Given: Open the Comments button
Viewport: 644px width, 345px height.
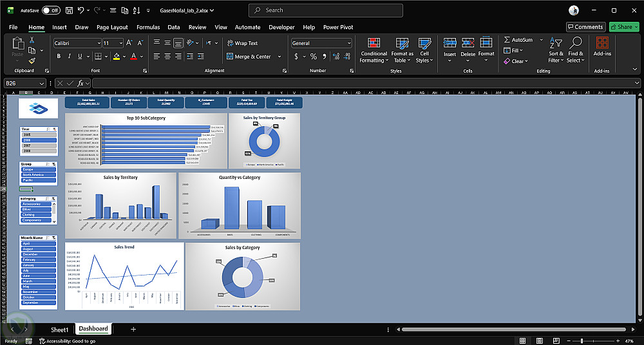Looking at the screenshot, I should pyautogui.click(x=585, y=27).
